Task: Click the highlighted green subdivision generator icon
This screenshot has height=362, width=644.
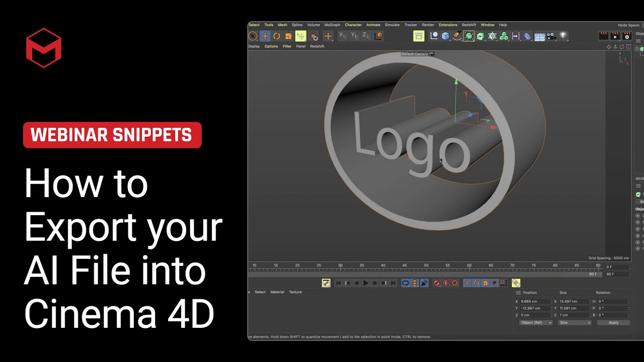Action: [x=469, y=36]
